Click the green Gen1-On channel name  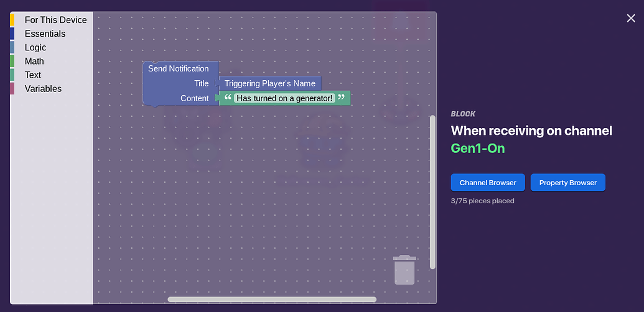[x=478, y=148]
